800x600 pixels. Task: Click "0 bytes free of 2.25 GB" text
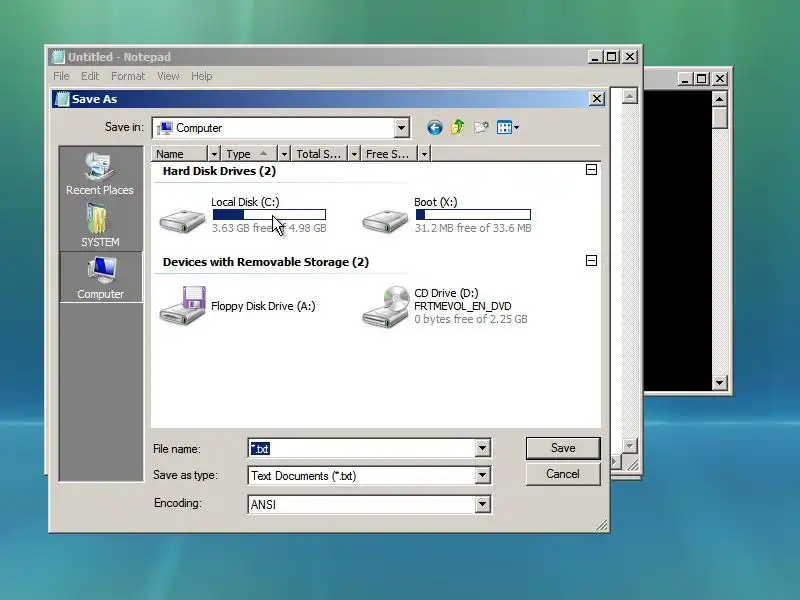[471, 319]
